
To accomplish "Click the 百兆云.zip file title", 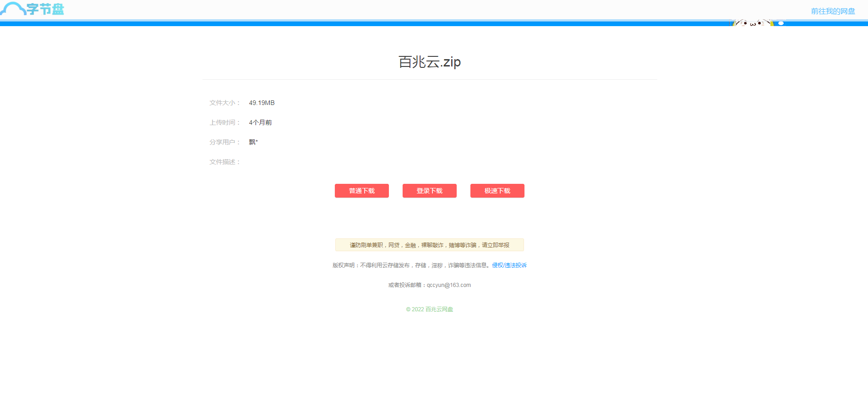I will tap(429, 61).
